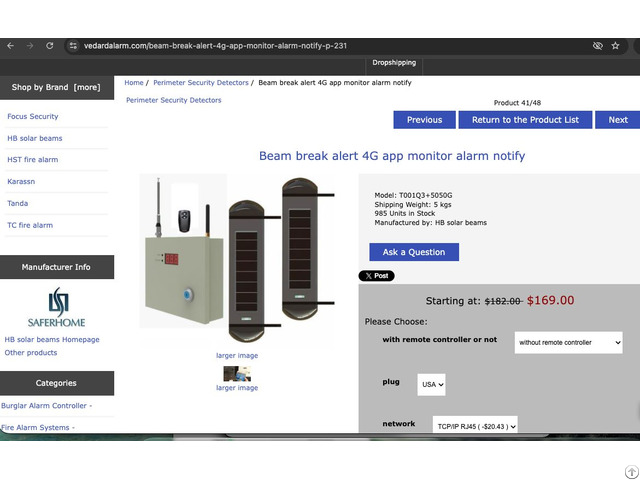
Task: Click the Shipping Weight: 5 kgs text
Action: (x=413, y=204)
